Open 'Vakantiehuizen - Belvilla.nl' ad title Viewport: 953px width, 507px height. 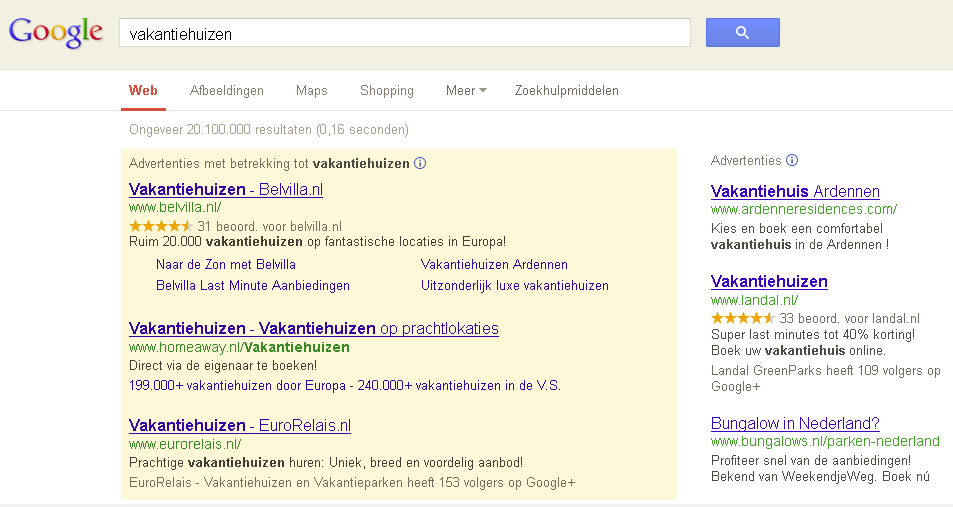(226, 189)
